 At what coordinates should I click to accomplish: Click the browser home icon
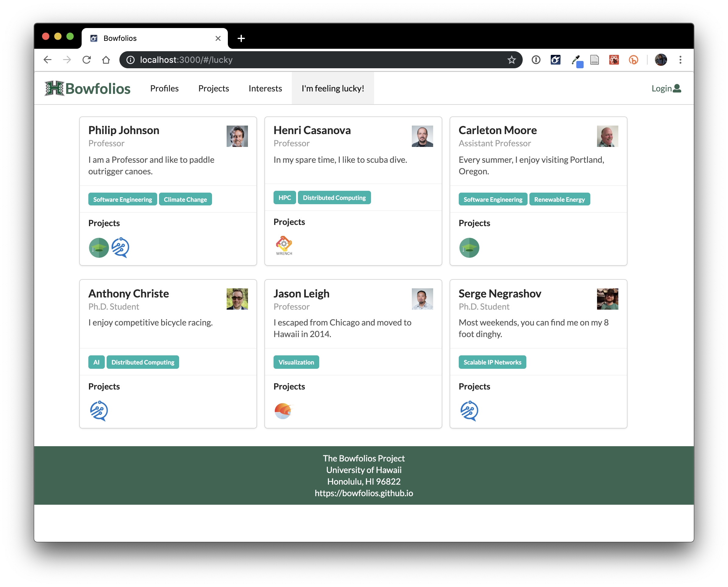(x=106, y=60)
